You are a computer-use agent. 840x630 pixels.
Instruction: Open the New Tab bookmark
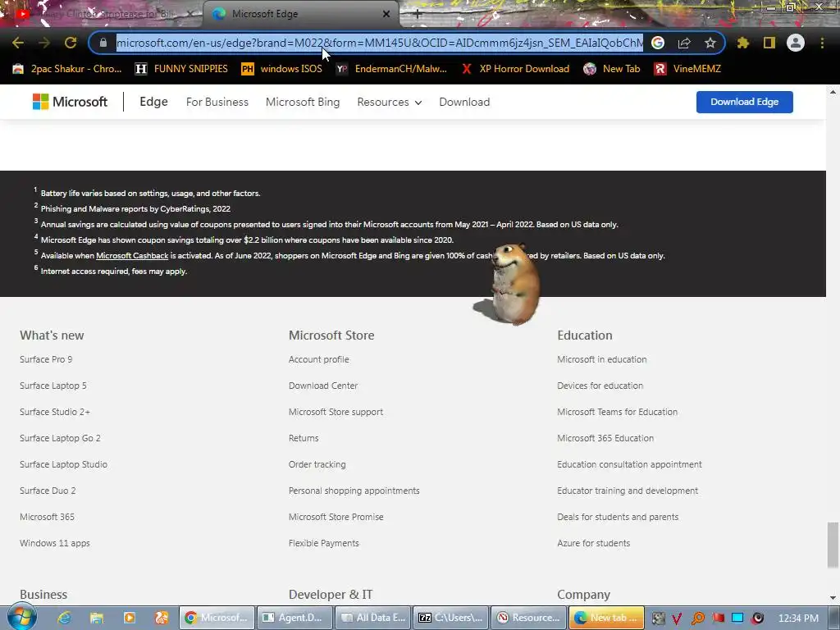(611, 69)
